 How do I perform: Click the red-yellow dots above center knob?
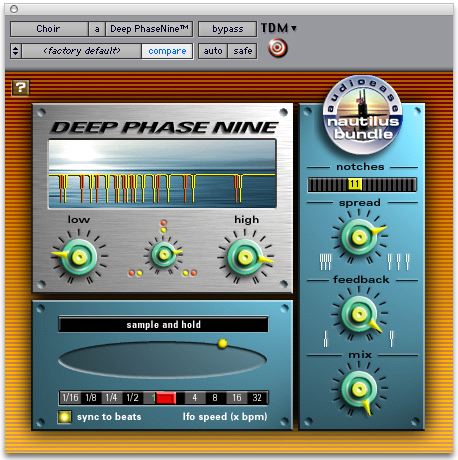pyautogui.click(x=163, y=226)
